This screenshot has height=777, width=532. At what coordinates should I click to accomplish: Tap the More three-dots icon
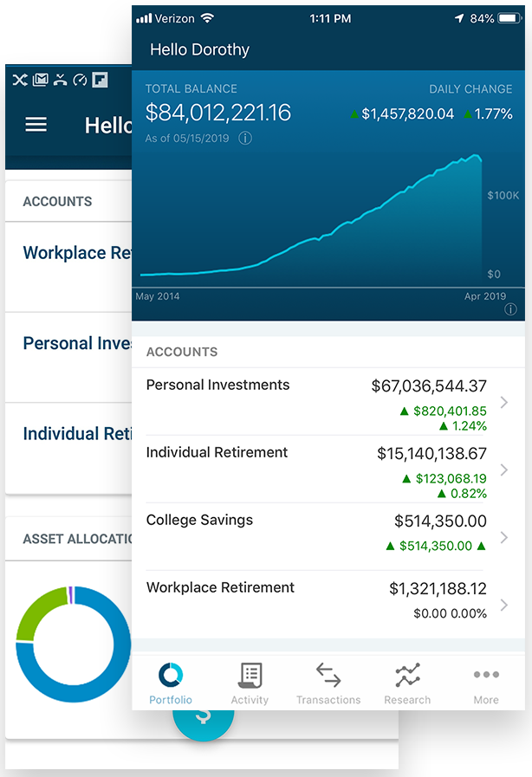coord(486,675)
